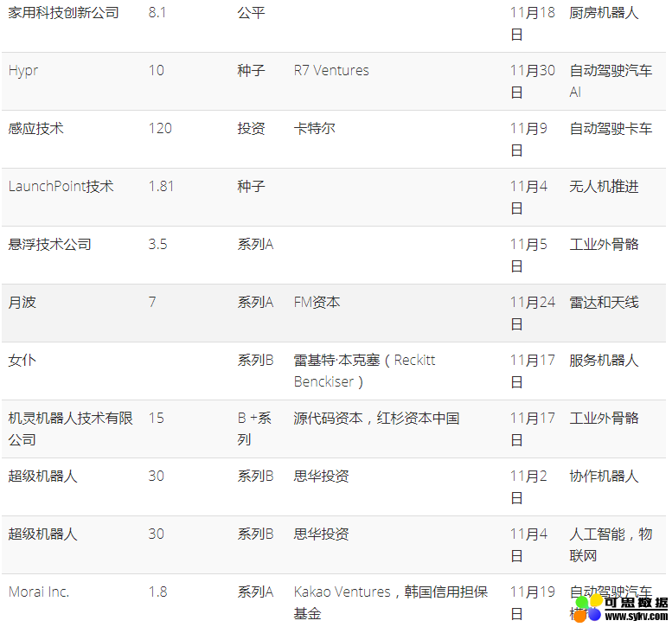Click the company name 月波
This screenshot has height=627, width=672.
[x=22, y=302]
